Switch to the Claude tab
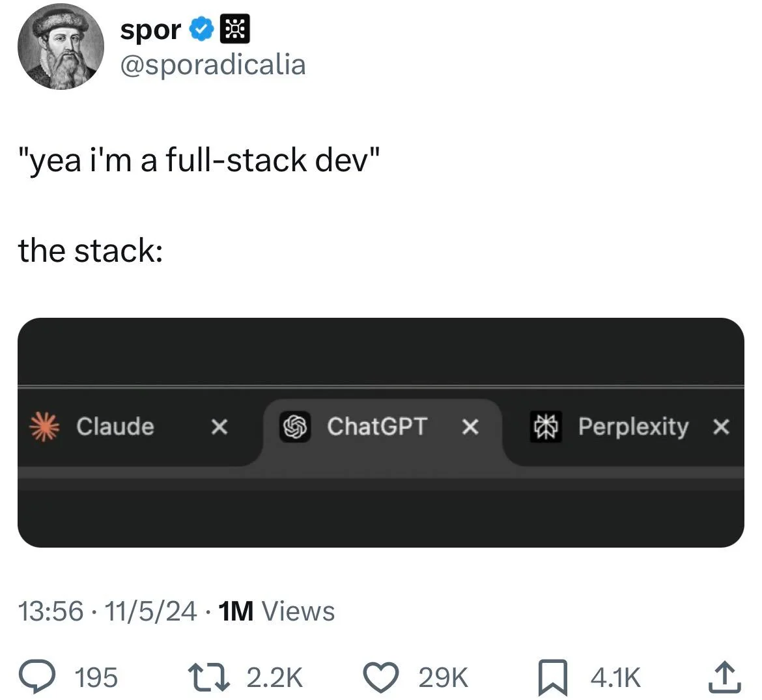This screenshot has height=700, width=762. pos(115,427)
